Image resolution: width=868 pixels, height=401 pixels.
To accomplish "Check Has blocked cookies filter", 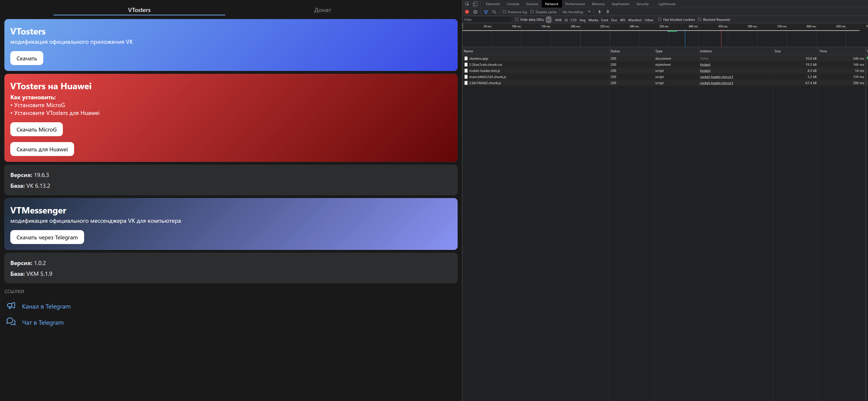I will click(660, 19).
